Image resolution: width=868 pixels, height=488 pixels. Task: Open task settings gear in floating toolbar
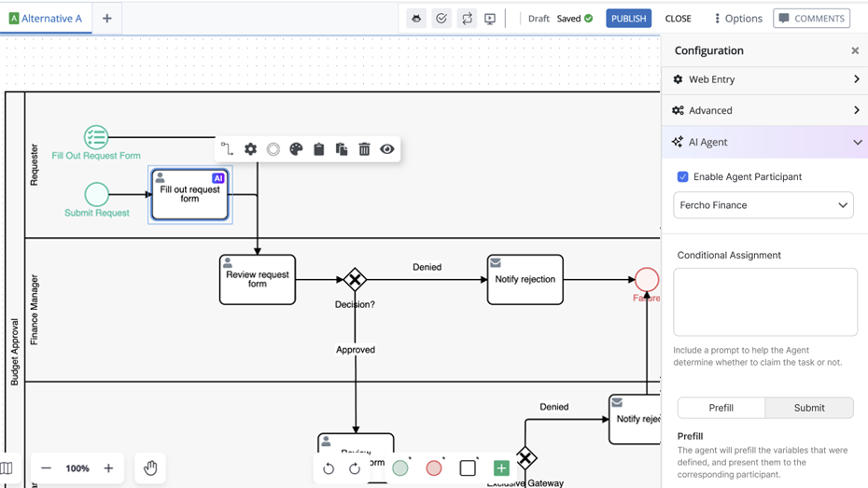(251, 149)
